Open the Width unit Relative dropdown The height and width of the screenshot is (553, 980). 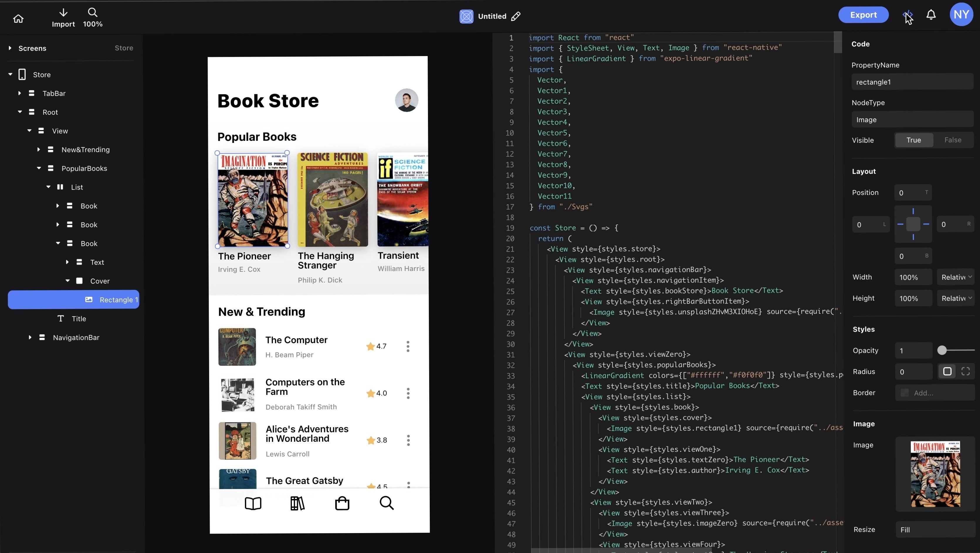956,277
